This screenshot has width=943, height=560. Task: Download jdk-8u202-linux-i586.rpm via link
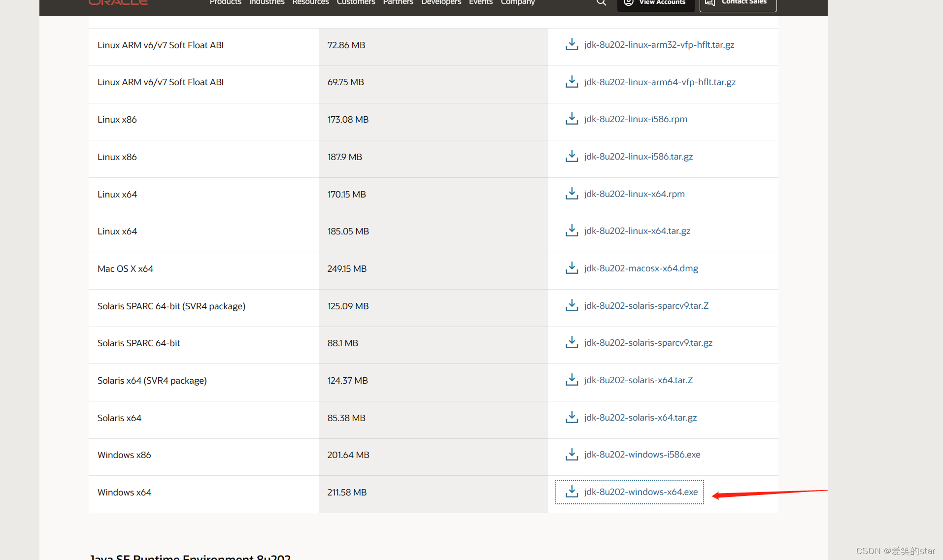tap(636, 119)
